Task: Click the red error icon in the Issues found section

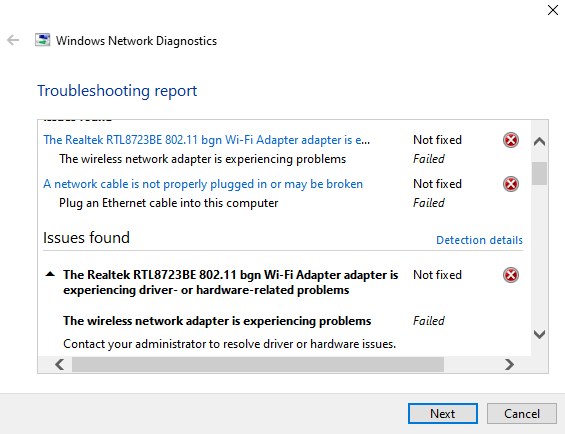Action: pyautogui.click(x=511, y=275)
